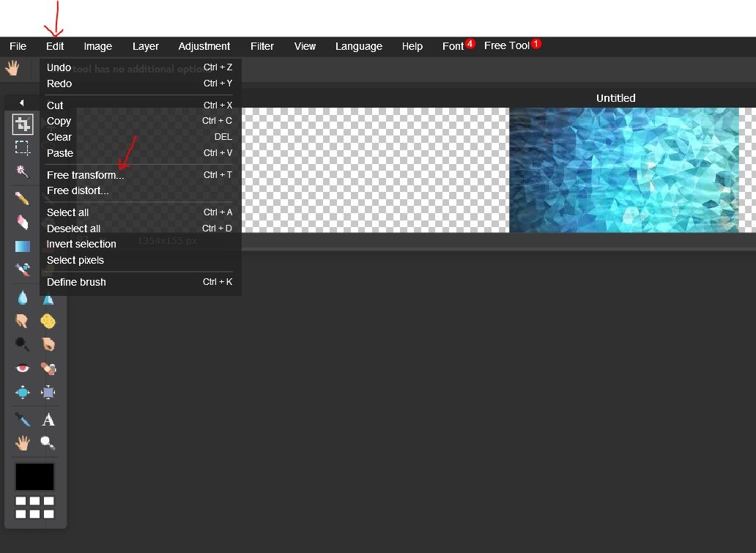The image size is (756, 553).
Task: Click the blue crystal image on canvas
Action: 624,170
